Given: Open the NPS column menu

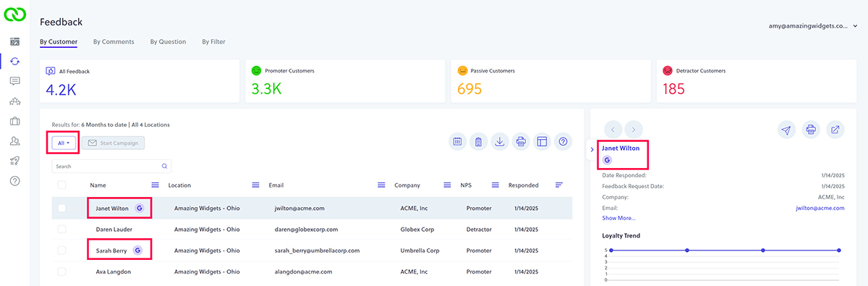Looking at the screenshot, I should [x=495, y=185].
